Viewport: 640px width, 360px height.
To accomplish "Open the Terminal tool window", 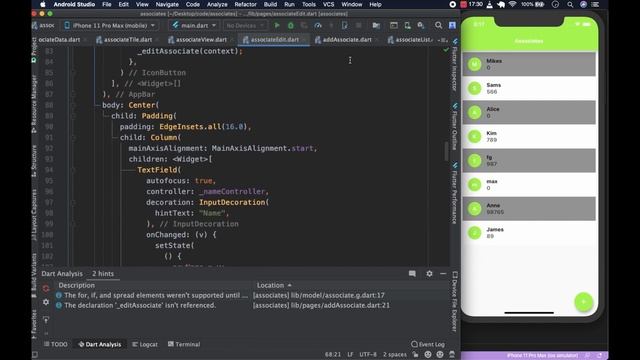I will (184, 344).
